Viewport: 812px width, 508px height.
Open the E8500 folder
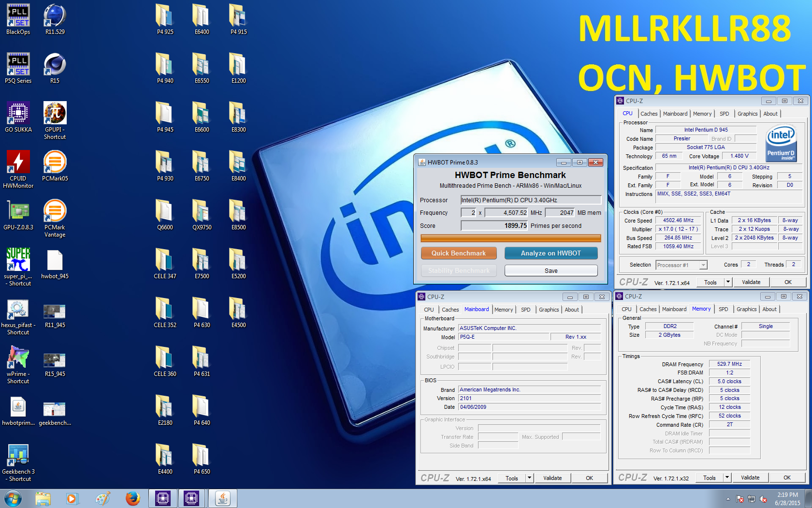(x=238, y=215)
